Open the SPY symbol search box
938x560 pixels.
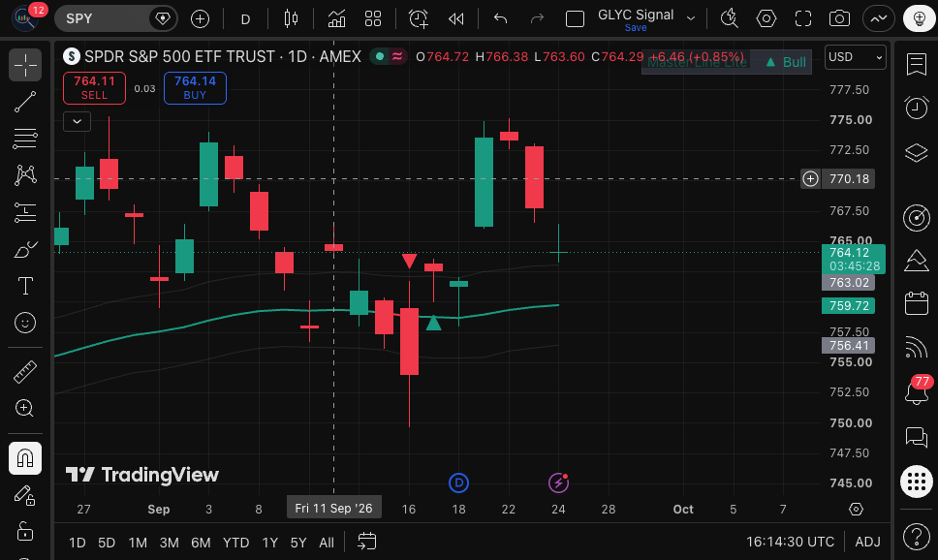115,19
